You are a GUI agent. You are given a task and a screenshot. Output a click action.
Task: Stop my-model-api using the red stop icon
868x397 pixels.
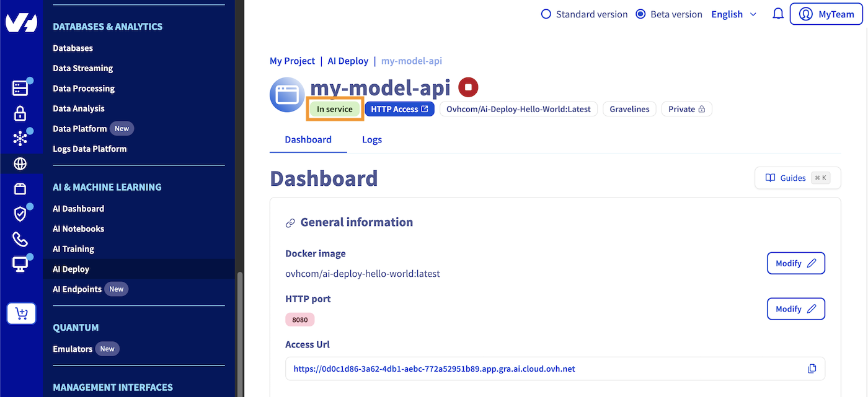pyautogui.click(x=468, y=87)
